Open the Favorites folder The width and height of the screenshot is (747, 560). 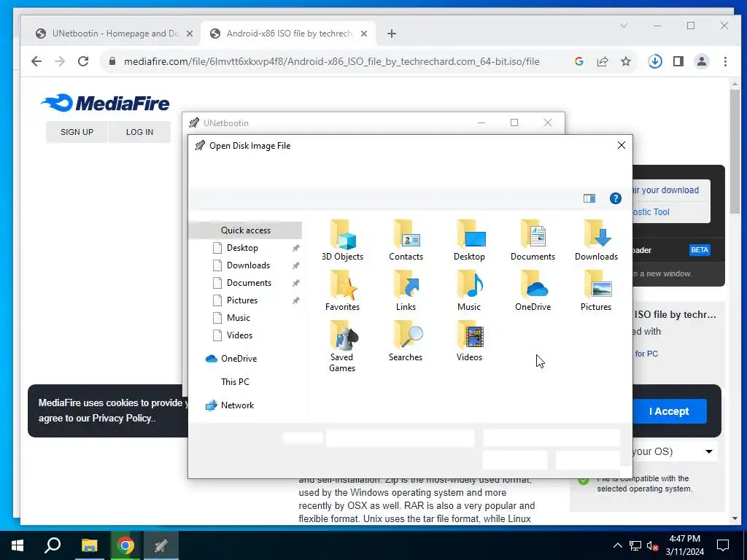coord(342,291)
